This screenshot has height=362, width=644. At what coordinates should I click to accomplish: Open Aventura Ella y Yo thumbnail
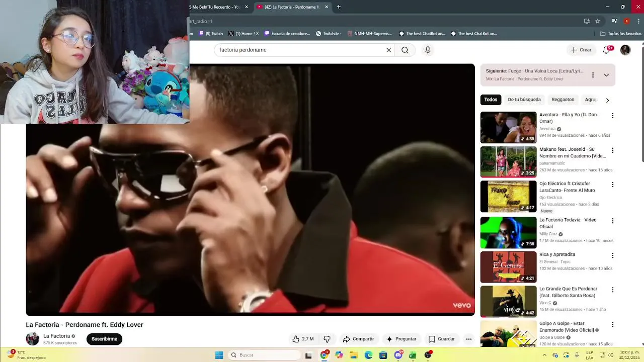(x=508, y=127)
